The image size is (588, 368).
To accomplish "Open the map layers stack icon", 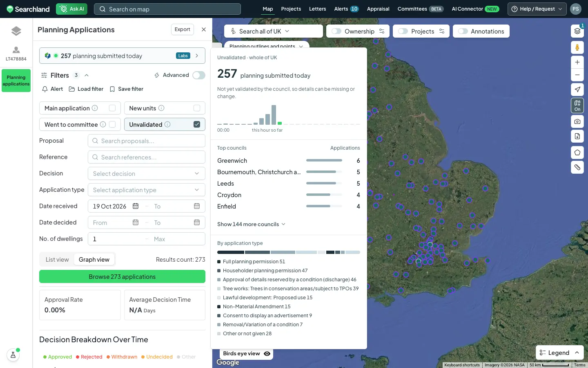I will (x=577, y=31).
